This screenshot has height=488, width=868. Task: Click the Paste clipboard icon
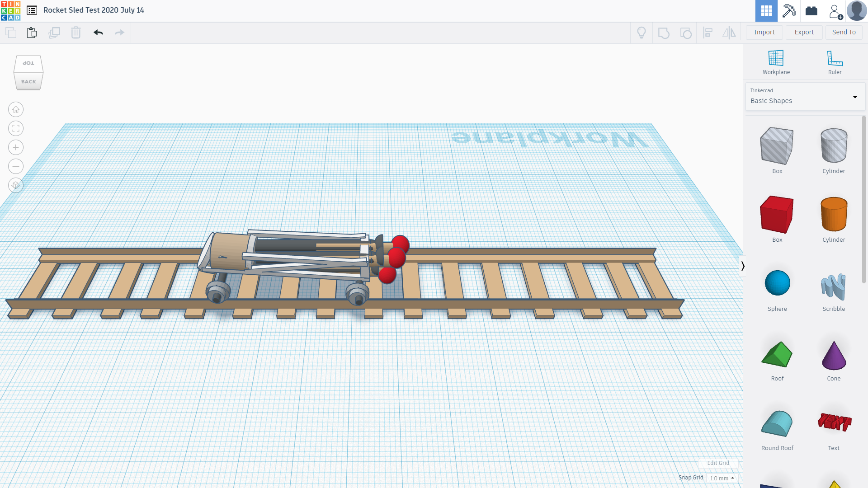coord(32,33)
